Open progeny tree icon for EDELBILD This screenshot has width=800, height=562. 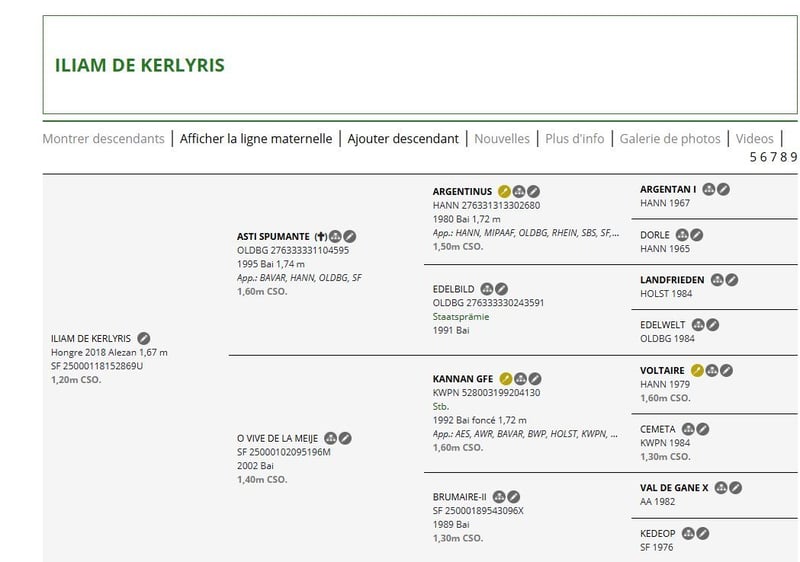point(487,289)
